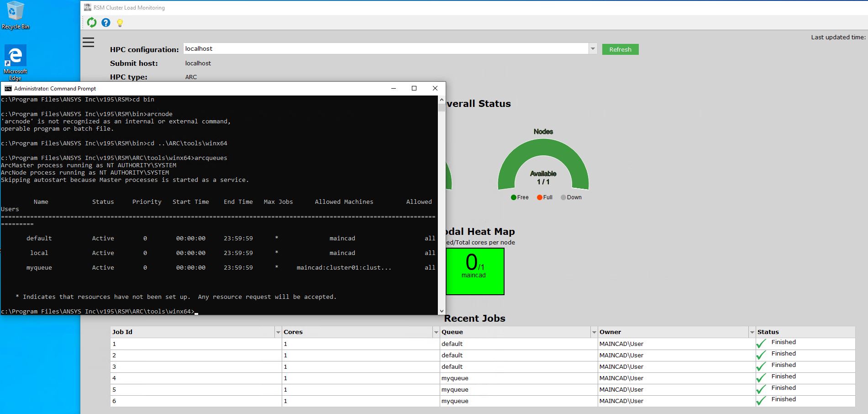
Task: Click the Nodes availability gauge
Action: pyautogui.click(x=543, y=165)
